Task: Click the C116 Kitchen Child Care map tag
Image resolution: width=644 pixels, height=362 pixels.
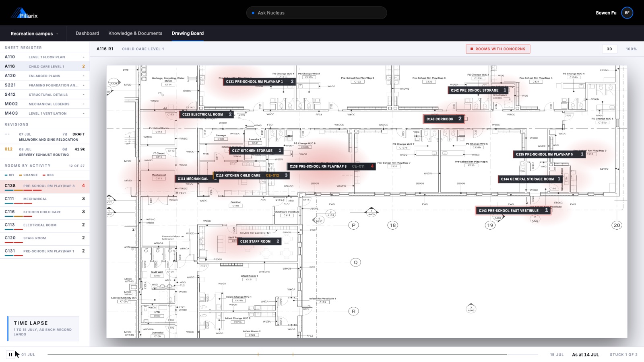Action: coord(252,175)
